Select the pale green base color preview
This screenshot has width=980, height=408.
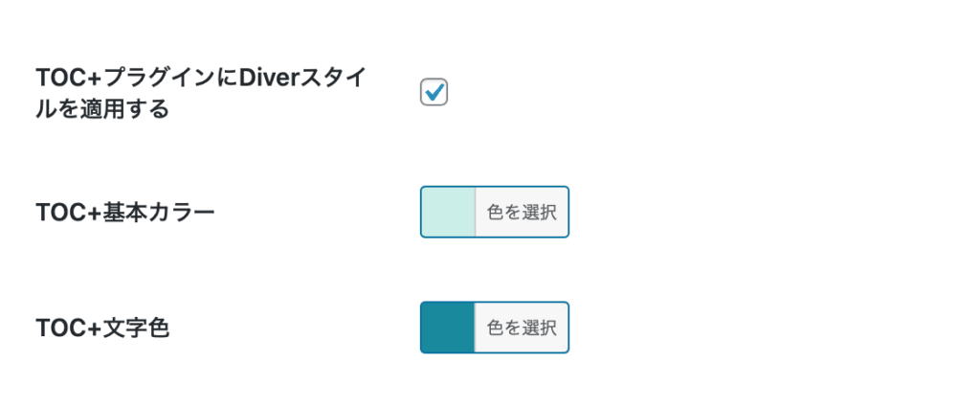point(448,212)
